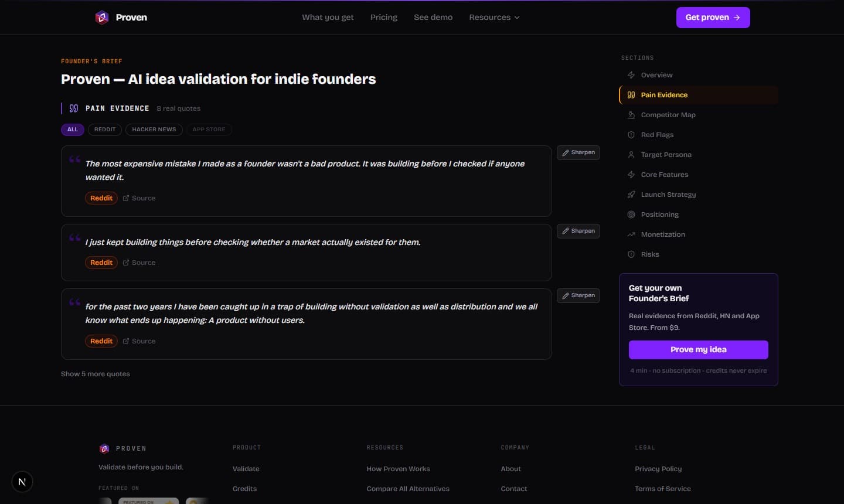The image size is (844, 504).
Task: Sharpen the 'past two years' quote
Action: 578,295
